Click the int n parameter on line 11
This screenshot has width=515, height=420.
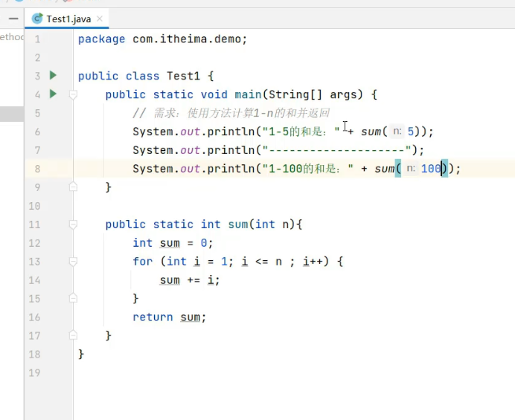tap(272, 224)
